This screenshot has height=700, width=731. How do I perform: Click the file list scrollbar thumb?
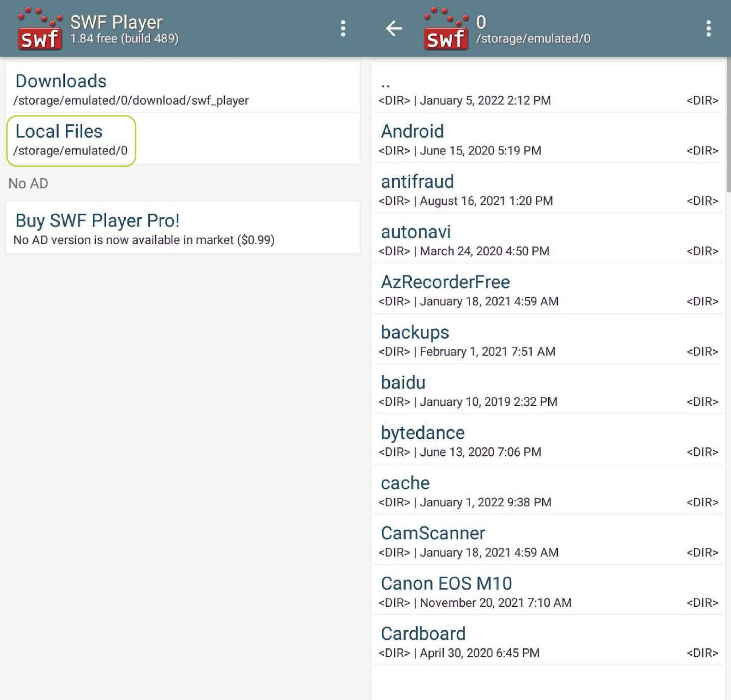(728, 126)
